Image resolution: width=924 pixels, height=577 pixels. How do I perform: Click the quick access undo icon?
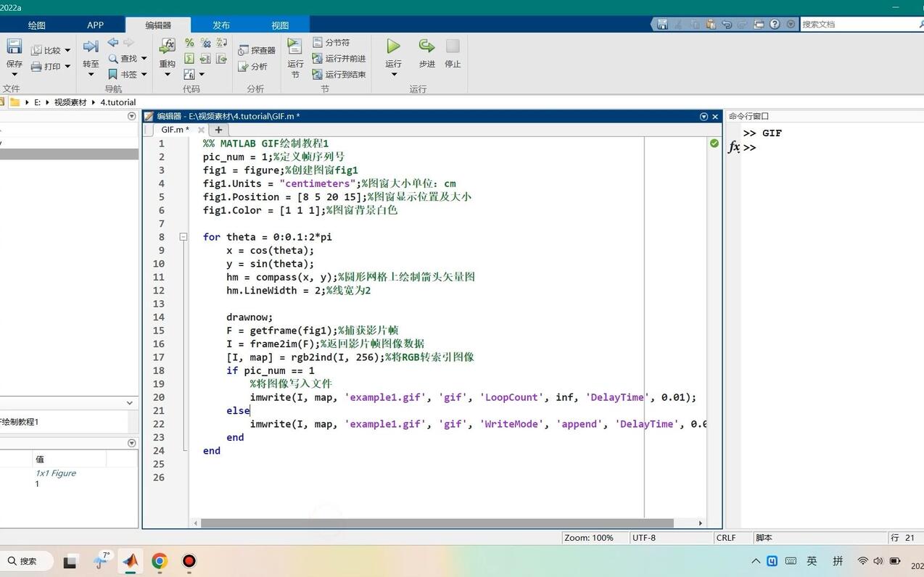(727, 24)
